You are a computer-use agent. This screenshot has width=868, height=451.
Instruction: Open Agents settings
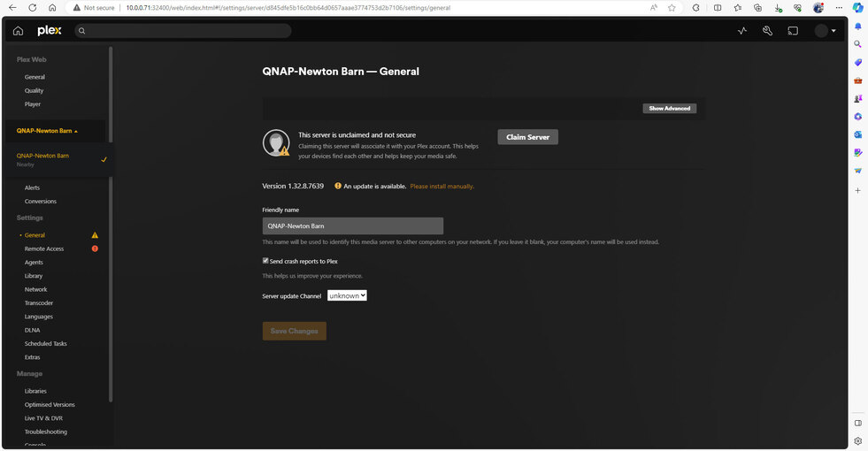[34, 263]
